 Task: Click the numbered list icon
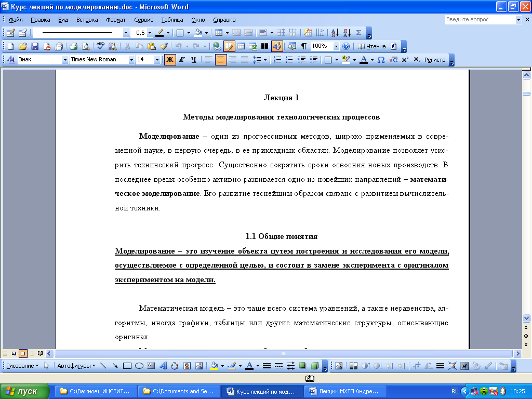tap(277, 60)
